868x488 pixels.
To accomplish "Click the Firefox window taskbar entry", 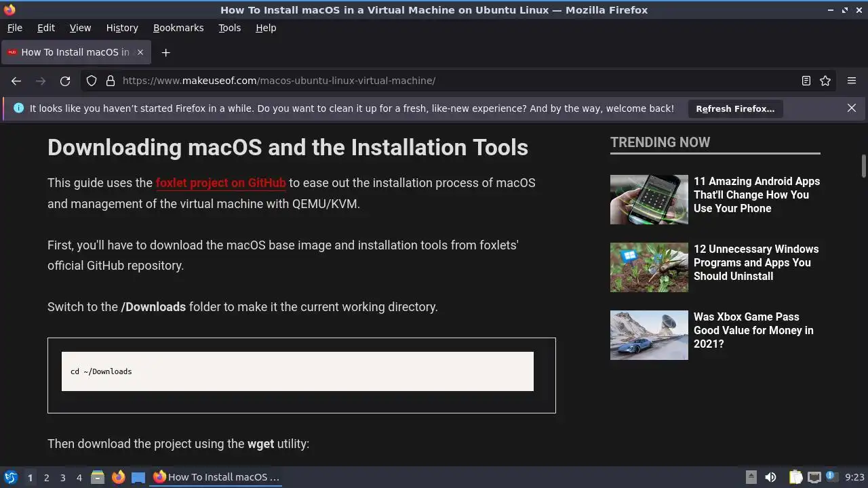I will click(x=217, y=477).
